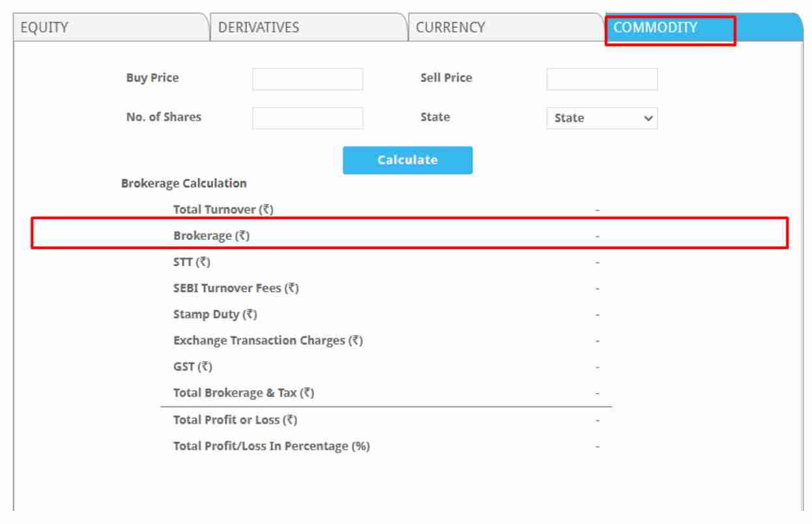The height and width of the screenshot is (524, 812).
Task: Select the Total Brokerage & Tax label
Action: point(244,393)
